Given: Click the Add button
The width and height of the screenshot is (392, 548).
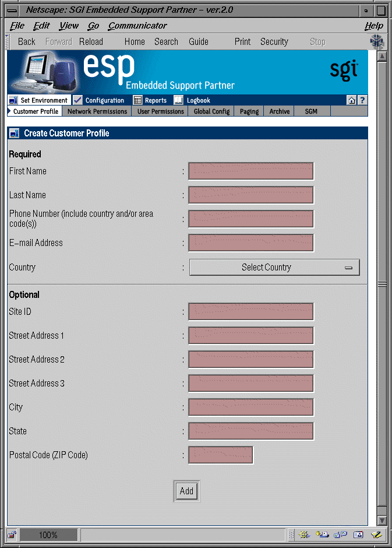Looking at the screenshot, I should click(x=186, y=491).
